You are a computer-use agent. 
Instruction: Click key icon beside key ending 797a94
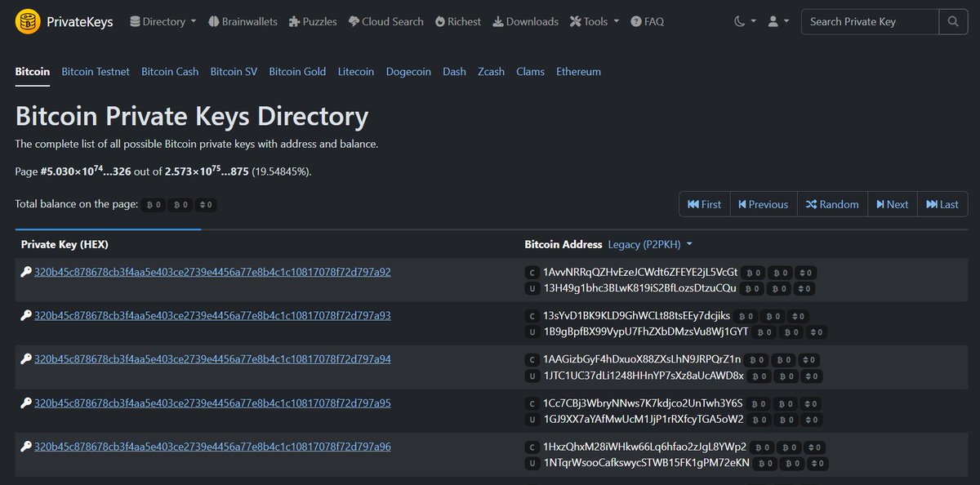click(26, 358)
